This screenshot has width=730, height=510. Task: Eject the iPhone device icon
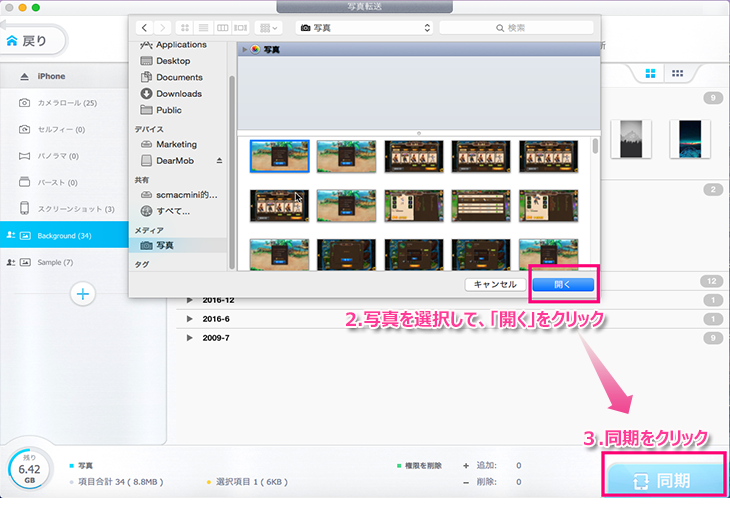25,76
